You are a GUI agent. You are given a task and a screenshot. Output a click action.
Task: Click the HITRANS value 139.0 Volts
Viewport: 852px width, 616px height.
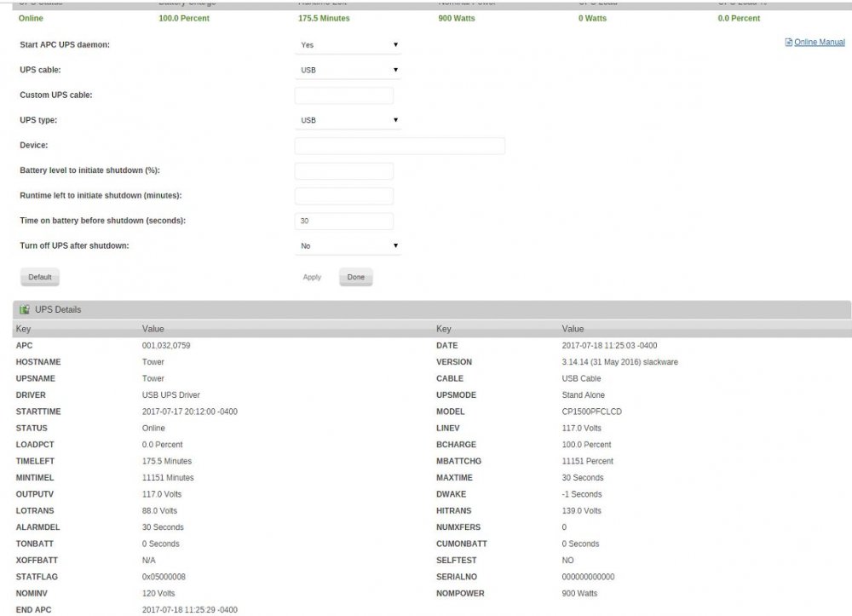click(581, 510)
